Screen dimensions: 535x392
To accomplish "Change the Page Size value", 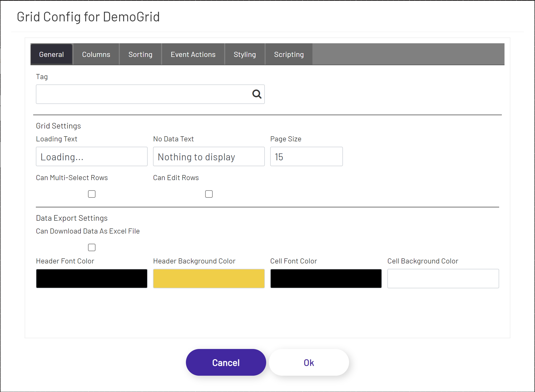I will pos(306,157).
